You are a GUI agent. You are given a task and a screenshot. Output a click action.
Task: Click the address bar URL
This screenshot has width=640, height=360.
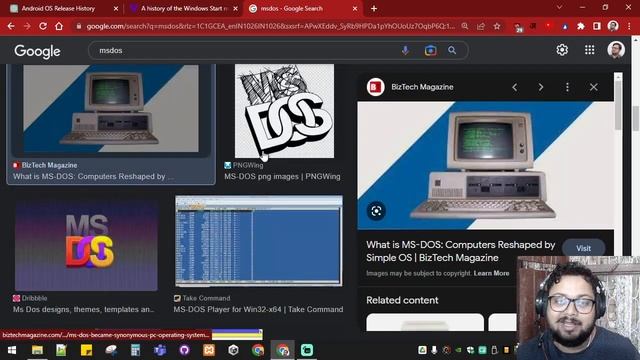(x=270, y=26)
